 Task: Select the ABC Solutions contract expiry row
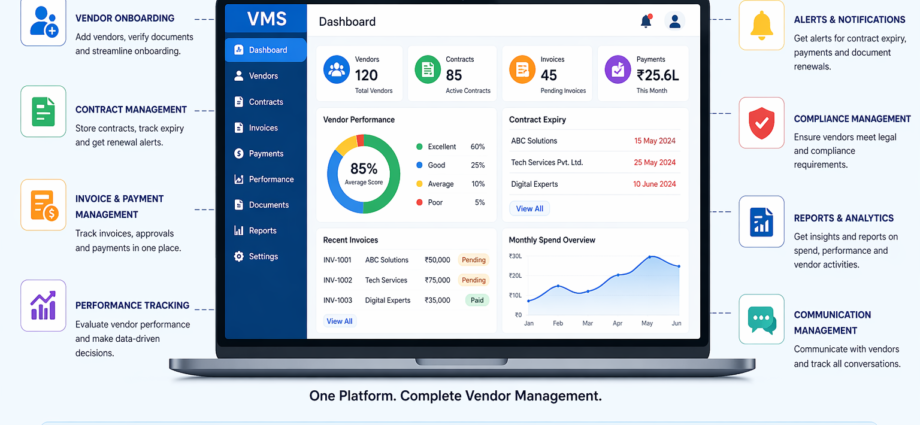pos(596,141)
